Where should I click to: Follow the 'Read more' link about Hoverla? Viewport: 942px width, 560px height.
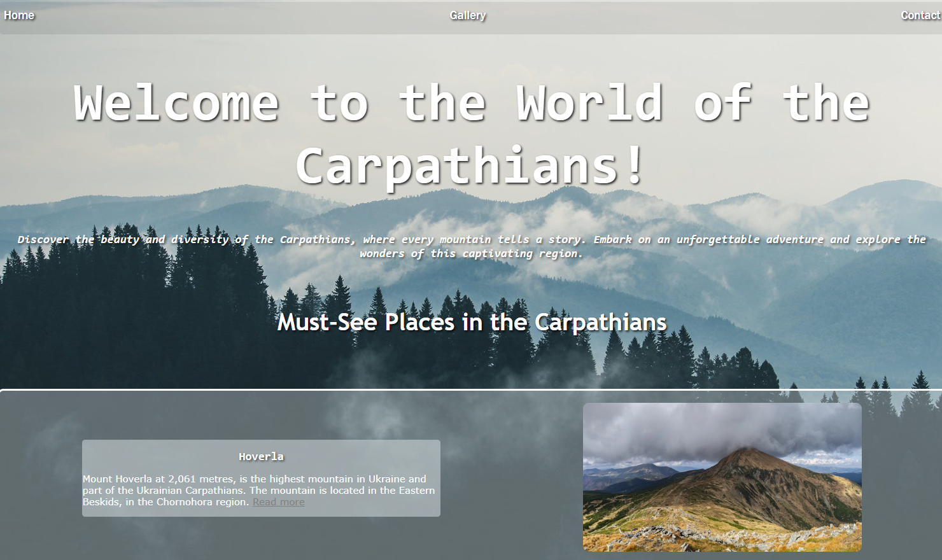point(279,502)
